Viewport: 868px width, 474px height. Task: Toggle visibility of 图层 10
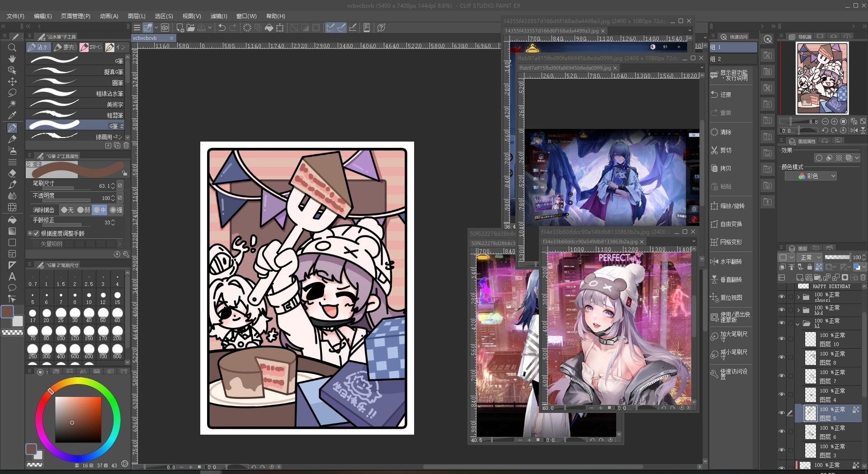(x=782, y=339)
